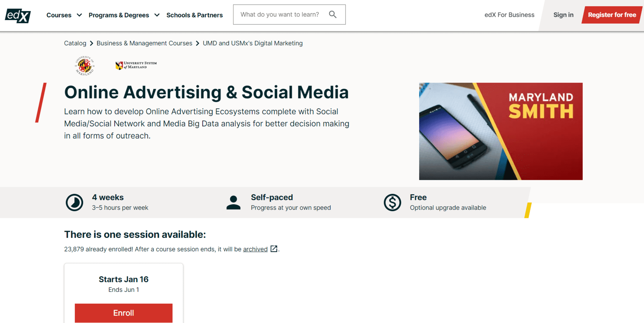Open the Courses dropdown

pos(59,15)
